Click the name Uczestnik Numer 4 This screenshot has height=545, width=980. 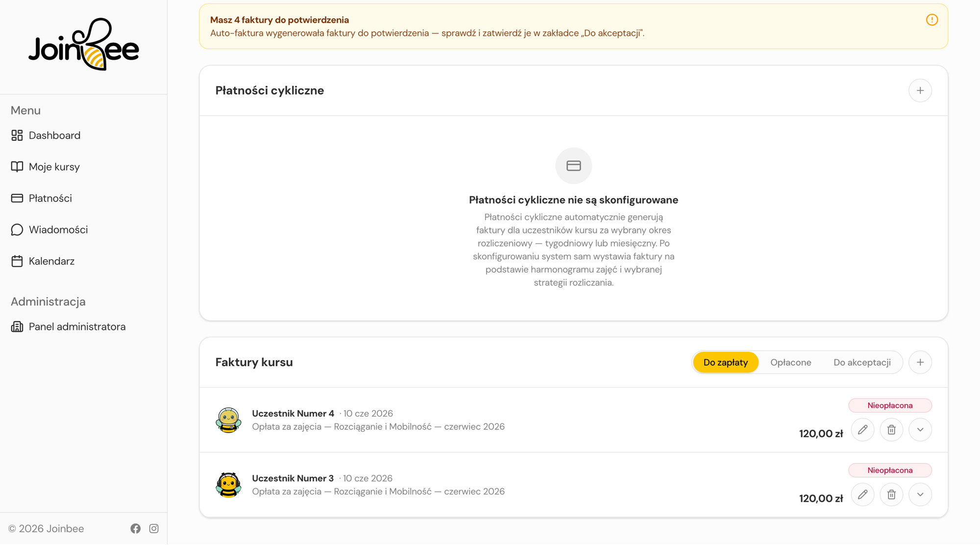(x=293, y=414)
